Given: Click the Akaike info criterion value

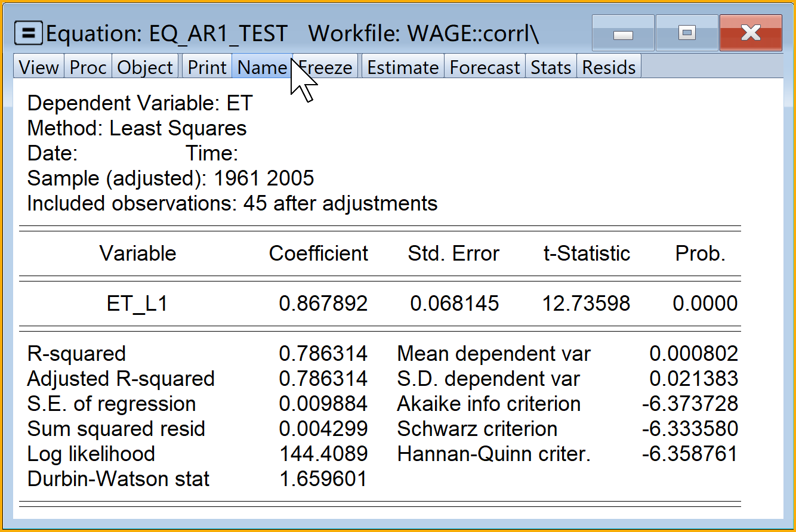Looking at the screenshot, I should 690,404.
